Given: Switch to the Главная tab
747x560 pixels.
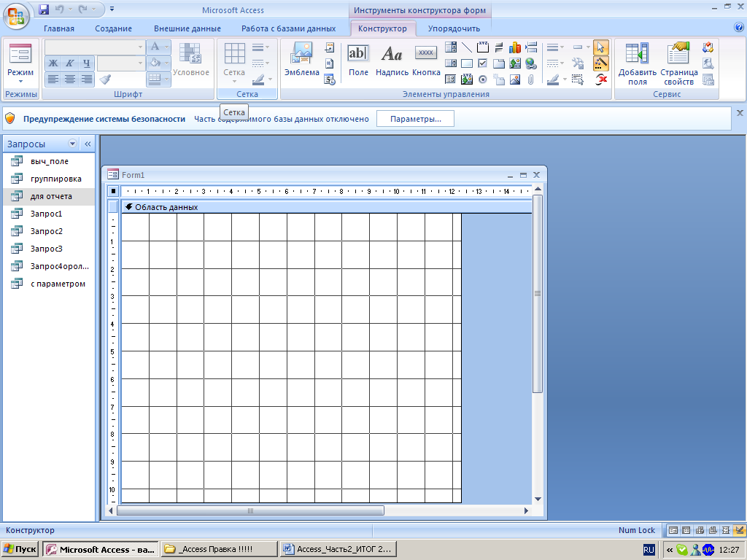Looking at the screenshot, I should point(59,28).
